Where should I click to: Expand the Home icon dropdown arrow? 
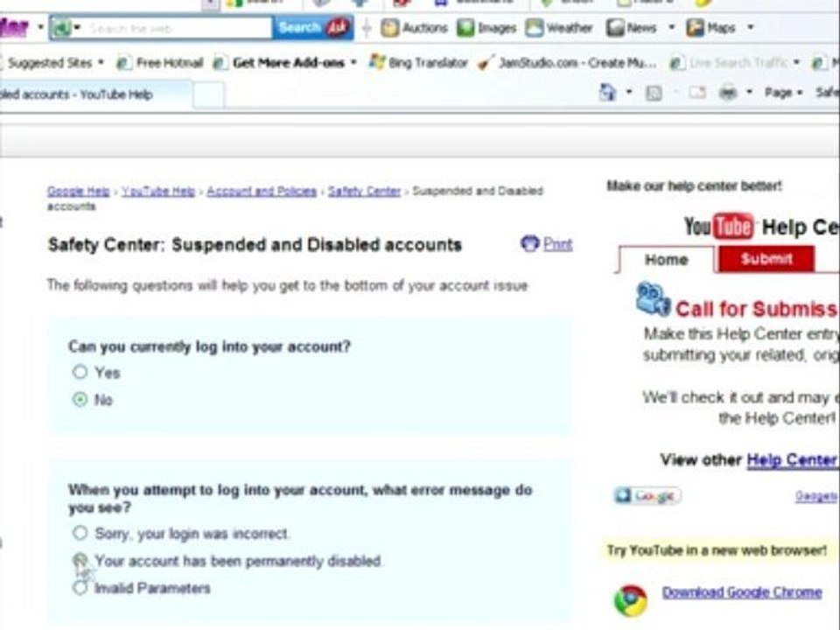pyautogui.click(x=629, y=92)
